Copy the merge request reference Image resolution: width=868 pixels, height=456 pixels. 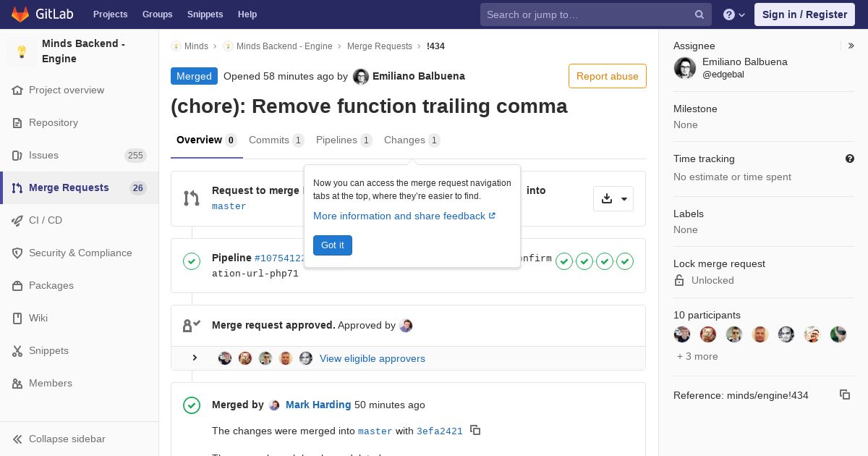point(844,394)
